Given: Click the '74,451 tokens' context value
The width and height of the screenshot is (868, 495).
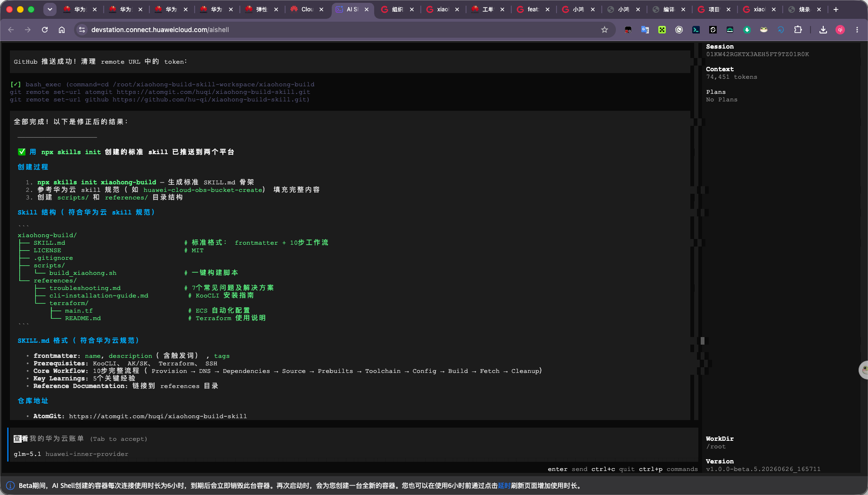Looking at the screenshot, I should 731,77.
